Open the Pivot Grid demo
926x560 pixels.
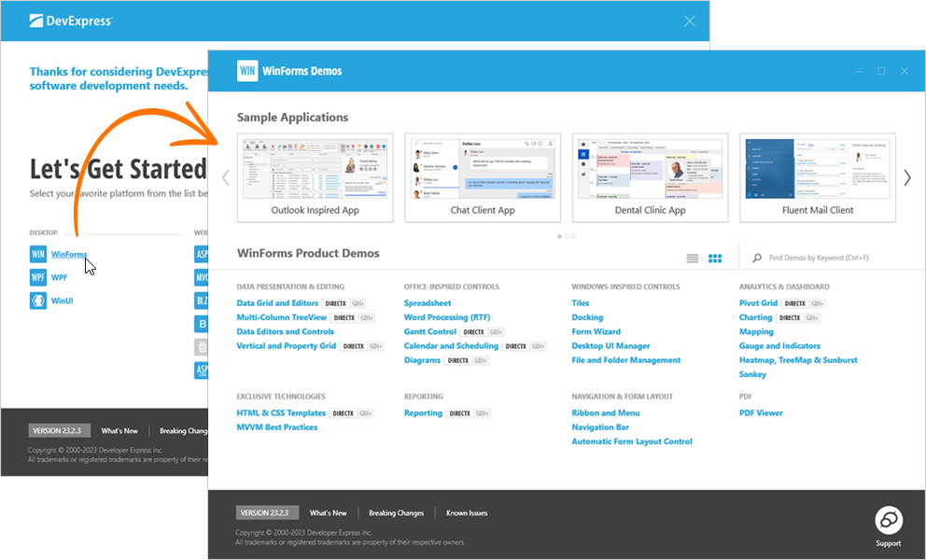pyautogui.click(x=758, y=303)
